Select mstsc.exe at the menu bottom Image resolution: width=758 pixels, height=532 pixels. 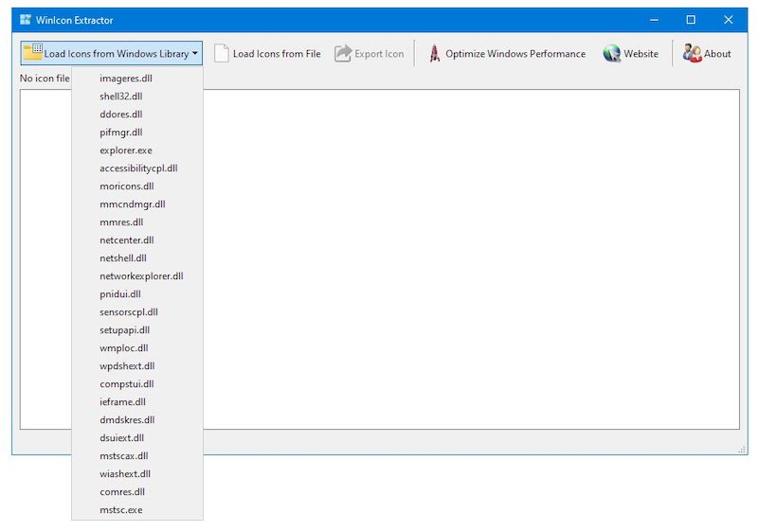tap(137, 510)
